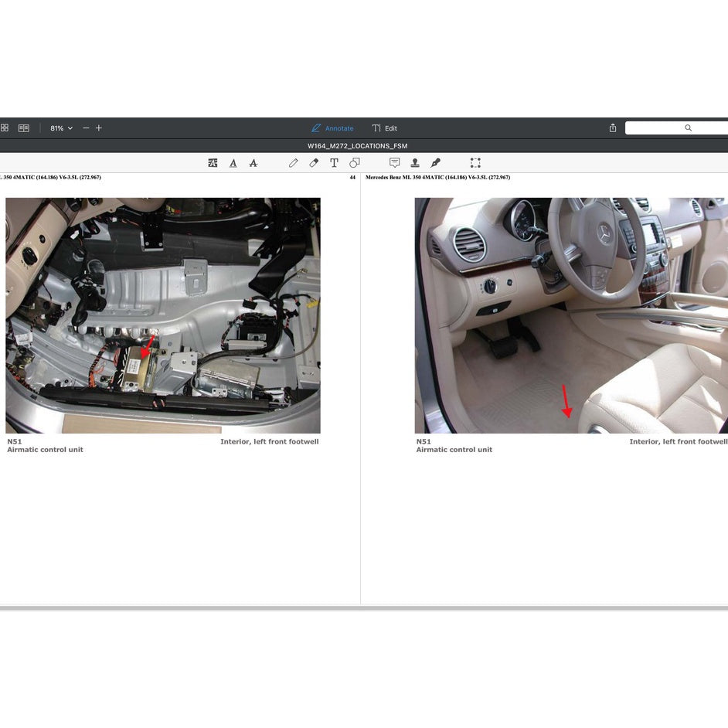Open the font style options
This screenshot has height=728, width=728.
pyautogui.click(x=233, y=162)
